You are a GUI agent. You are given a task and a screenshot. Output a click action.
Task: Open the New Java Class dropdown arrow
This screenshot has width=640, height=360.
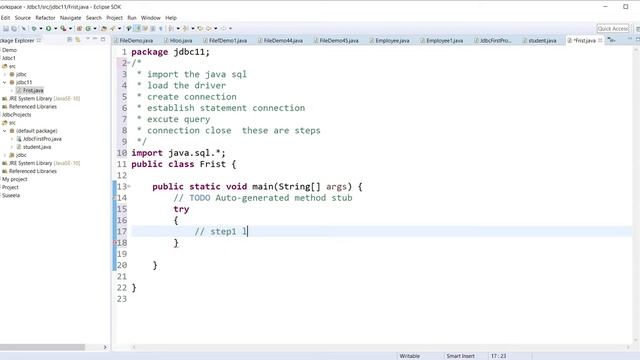95,29
